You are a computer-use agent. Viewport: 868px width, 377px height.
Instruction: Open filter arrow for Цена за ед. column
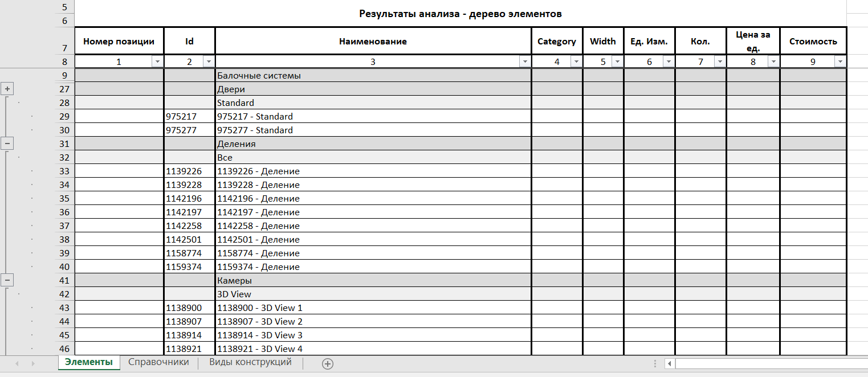[x=773, y=62]
